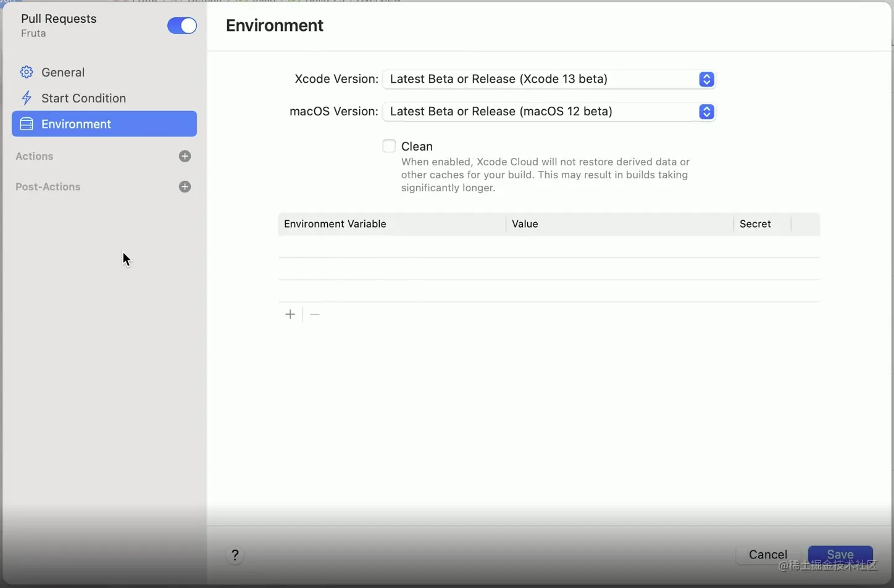Image resolution: width=894 pixels, height=588 pixels.
Task: Add an environment variable with the plus button
Action: click(290, 315)
